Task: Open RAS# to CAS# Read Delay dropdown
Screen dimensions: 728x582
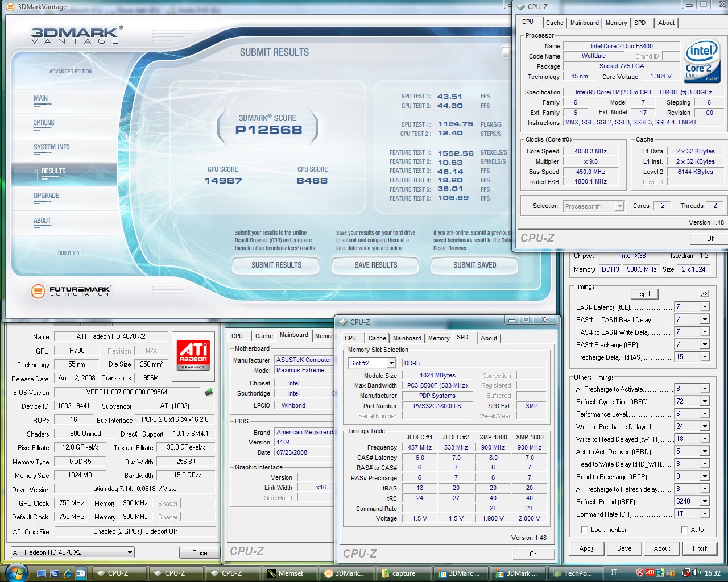Action: coord(705,319)
